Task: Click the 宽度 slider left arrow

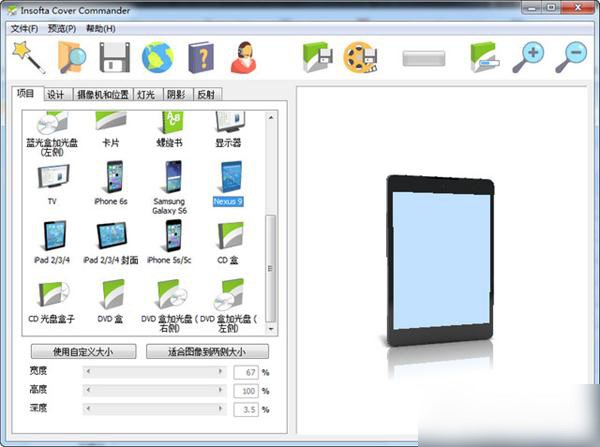Action: click(x=88, y=372)
